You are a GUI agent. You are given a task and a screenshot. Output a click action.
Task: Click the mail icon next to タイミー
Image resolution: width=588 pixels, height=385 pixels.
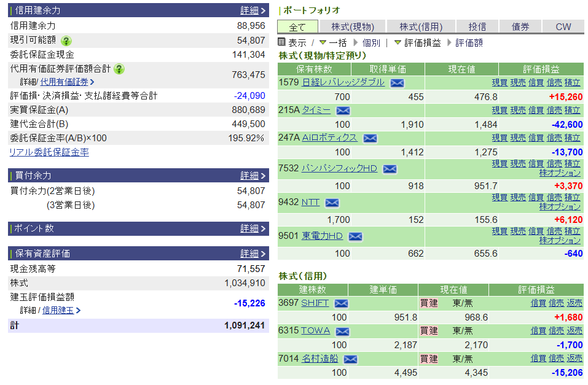coord(343,111)
